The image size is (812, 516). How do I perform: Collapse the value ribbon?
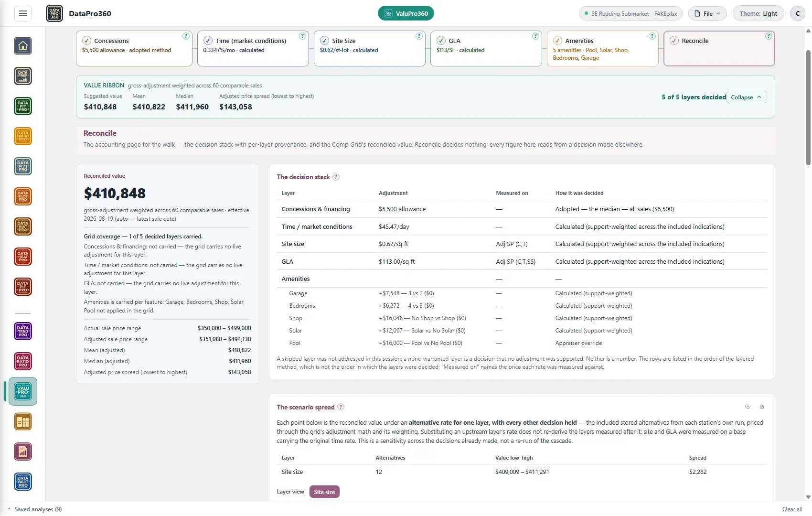coord(747,97)
